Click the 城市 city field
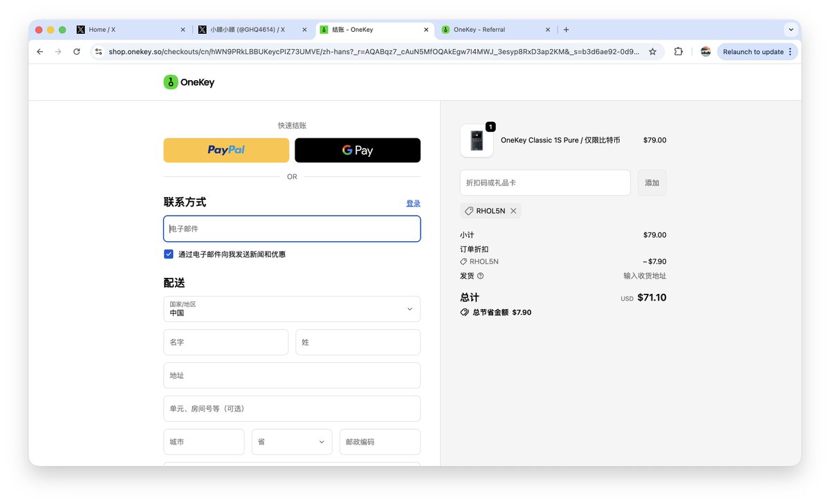Image resolution: width=830 pixels, height=504 pixels. (204, 442)
